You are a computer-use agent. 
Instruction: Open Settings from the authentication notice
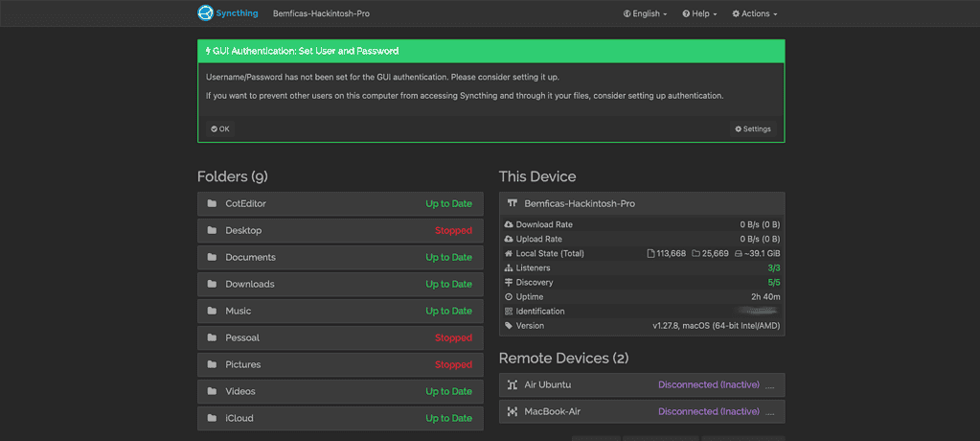[x=753, y=129]
